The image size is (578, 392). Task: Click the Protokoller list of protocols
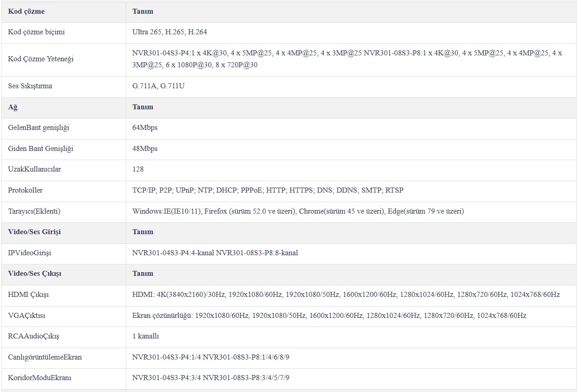[x=268, y=190]
